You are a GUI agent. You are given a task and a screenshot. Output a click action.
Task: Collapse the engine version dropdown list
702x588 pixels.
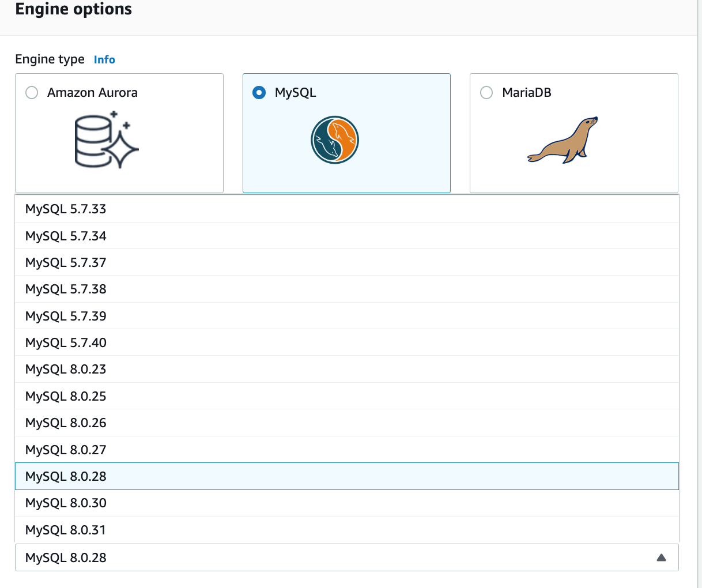point(661,557)
